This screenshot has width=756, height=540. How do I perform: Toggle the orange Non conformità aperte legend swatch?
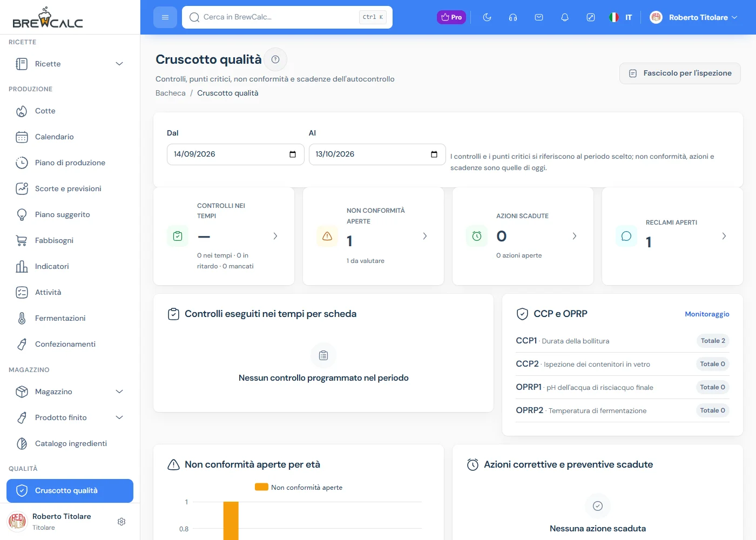tap(261, 487)
